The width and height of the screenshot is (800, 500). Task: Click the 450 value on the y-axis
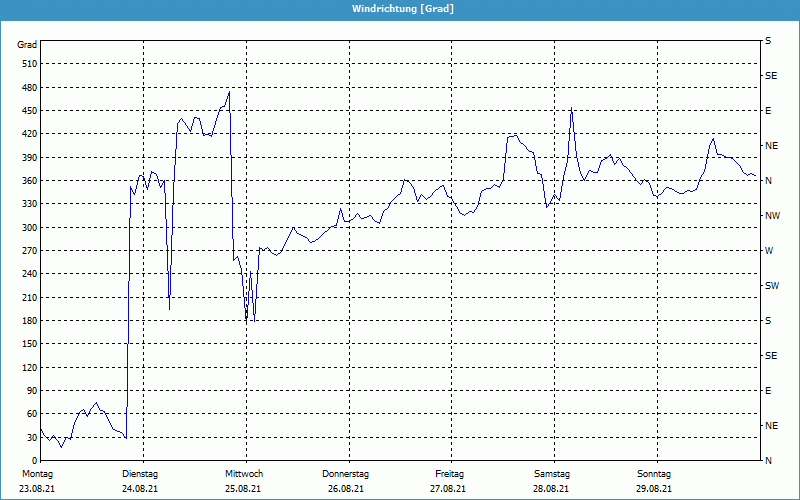coord(27,111)
